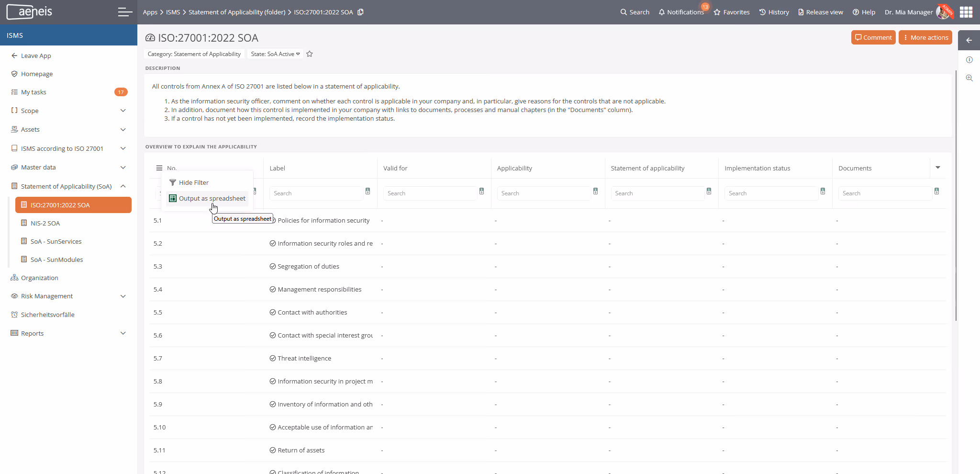The height and width of the screenshot is (474, 980).
Task: Click filter lock icon for Valid for column
Action: 481,191
